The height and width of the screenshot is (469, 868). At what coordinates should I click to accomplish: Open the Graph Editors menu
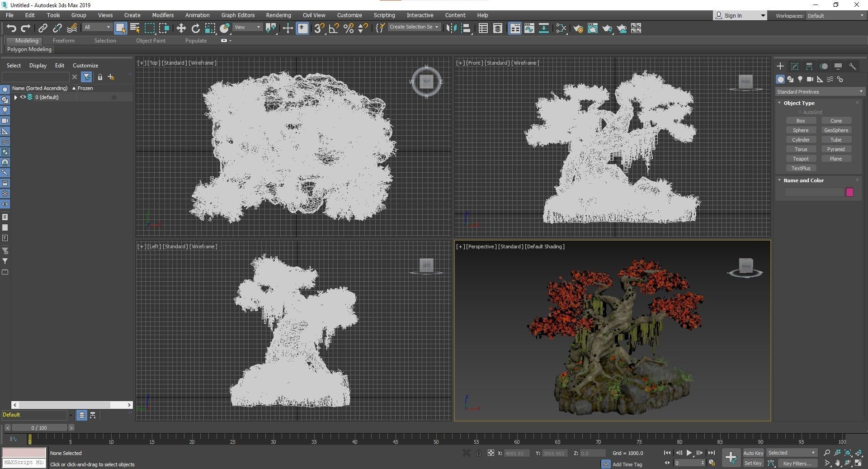pos(238,15)
